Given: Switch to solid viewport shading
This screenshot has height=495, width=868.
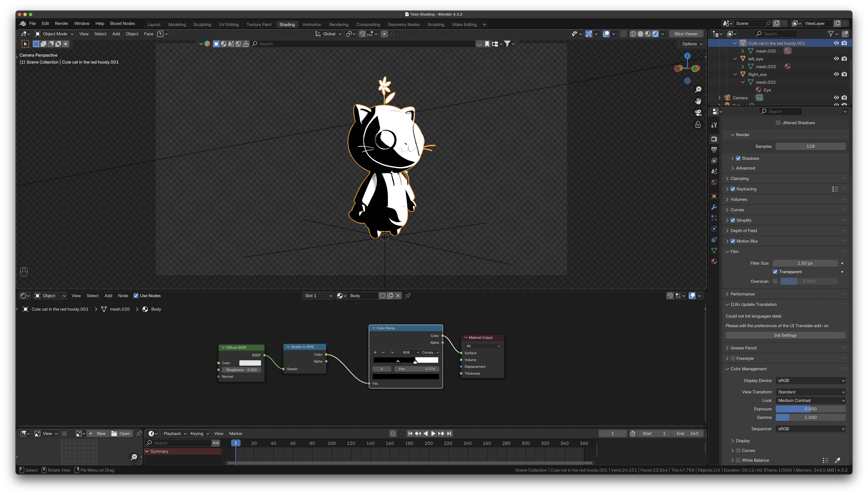Looking at the screenshot, I should (640, 34).
